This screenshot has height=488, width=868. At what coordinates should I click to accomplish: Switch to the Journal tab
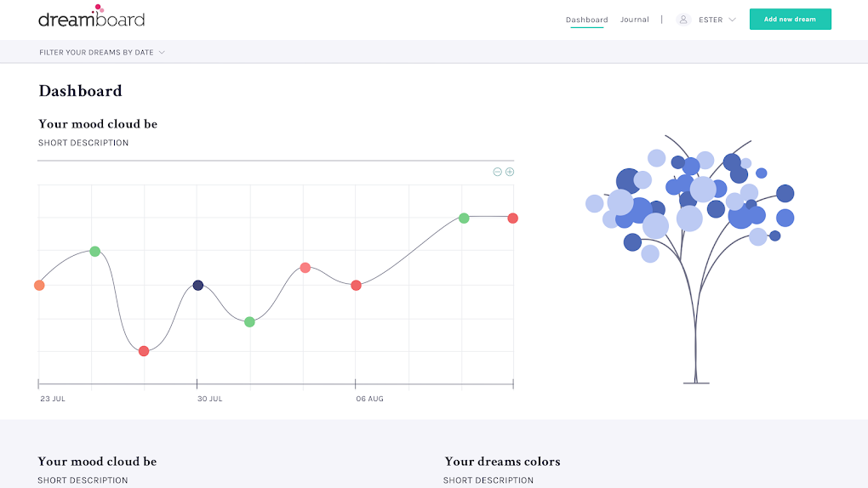coord(634,20)
